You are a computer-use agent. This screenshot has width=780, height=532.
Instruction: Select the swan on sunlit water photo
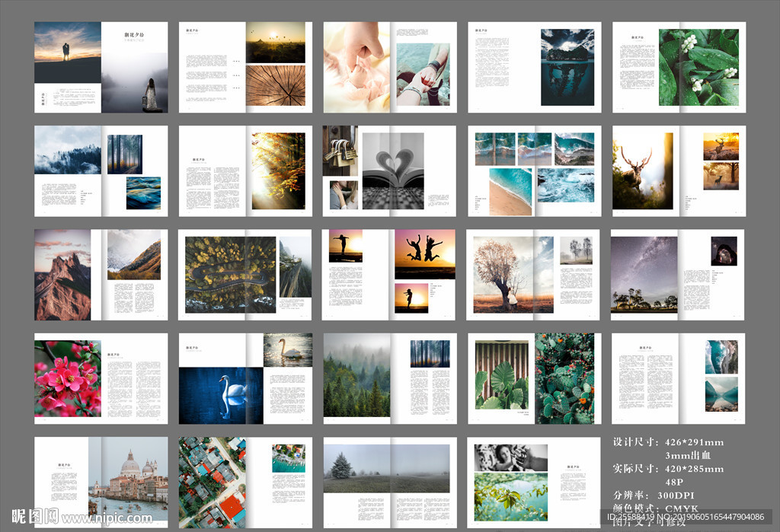tap(288, 351)
